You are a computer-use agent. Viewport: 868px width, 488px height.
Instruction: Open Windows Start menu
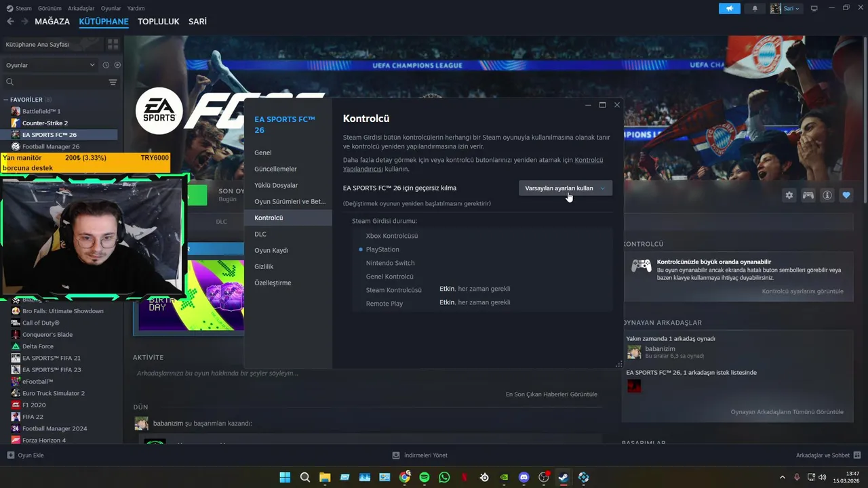click(285, 477)
